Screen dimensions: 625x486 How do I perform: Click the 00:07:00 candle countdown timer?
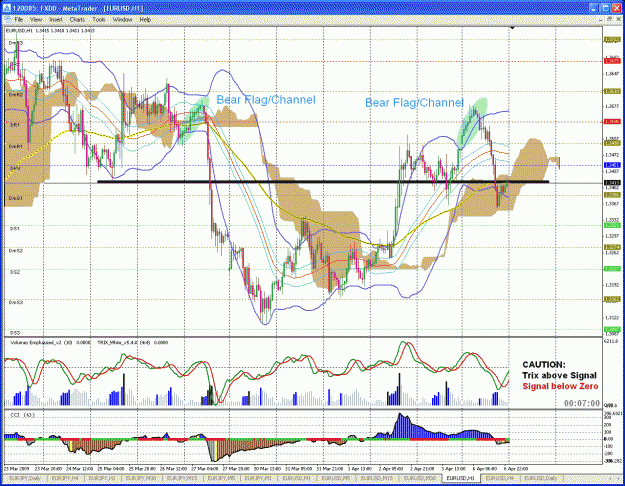tap(582, 403)
